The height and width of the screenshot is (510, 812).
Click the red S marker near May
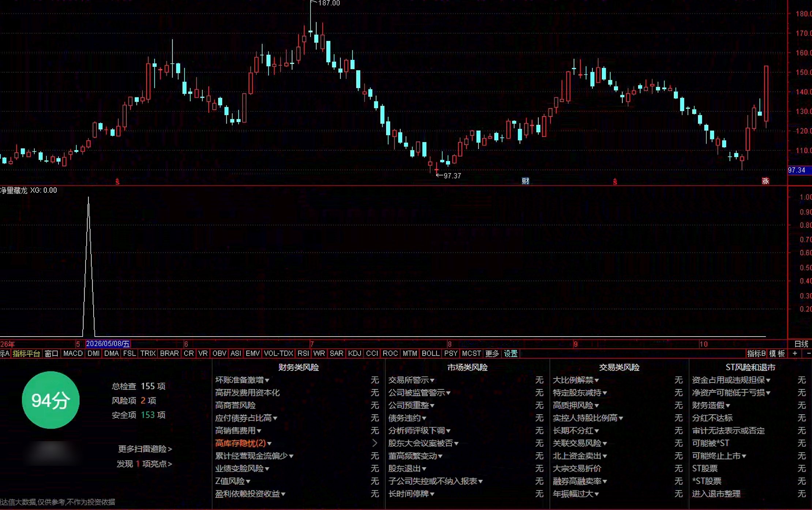click(x=117, y=181)
